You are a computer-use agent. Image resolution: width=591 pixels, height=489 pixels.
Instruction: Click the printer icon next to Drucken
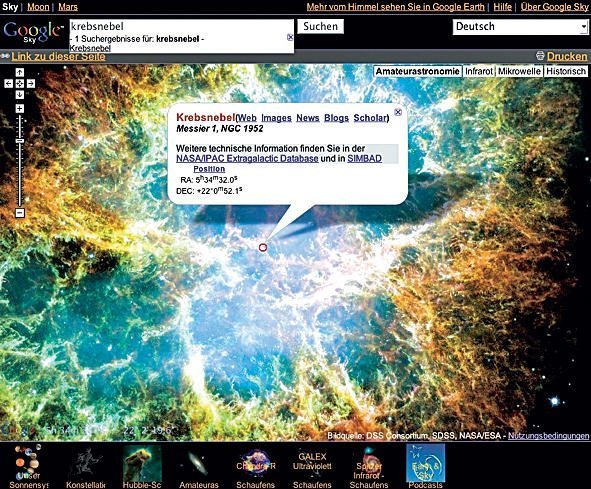(x=540, y=57)
